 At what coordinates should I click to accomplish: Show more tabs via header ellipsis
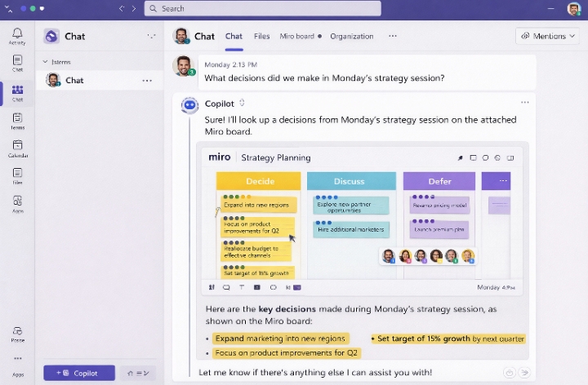click(x=393, y=36)
